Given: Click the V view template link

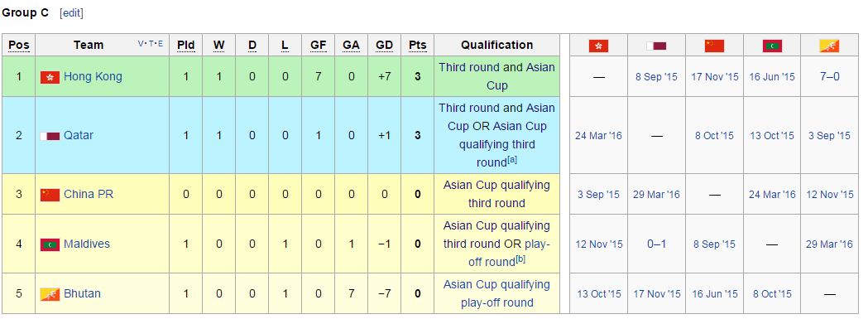Looking at the screenshot, I should pyautogui.click(x=141, y=43).
